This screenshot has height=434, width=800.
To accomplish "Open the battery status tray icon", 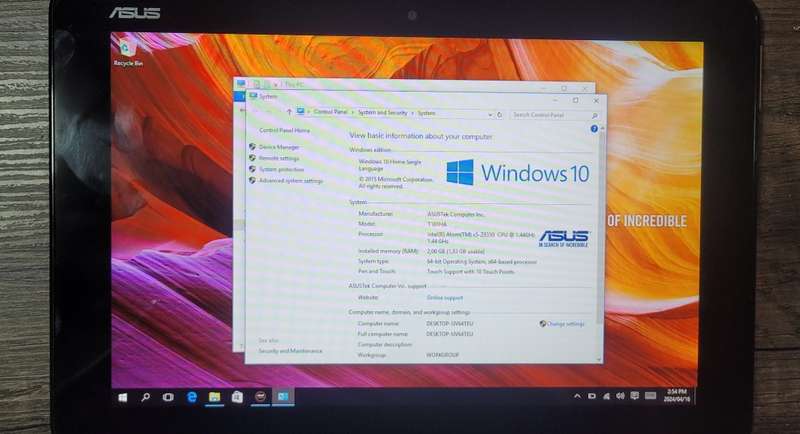I will pos(592,396).
